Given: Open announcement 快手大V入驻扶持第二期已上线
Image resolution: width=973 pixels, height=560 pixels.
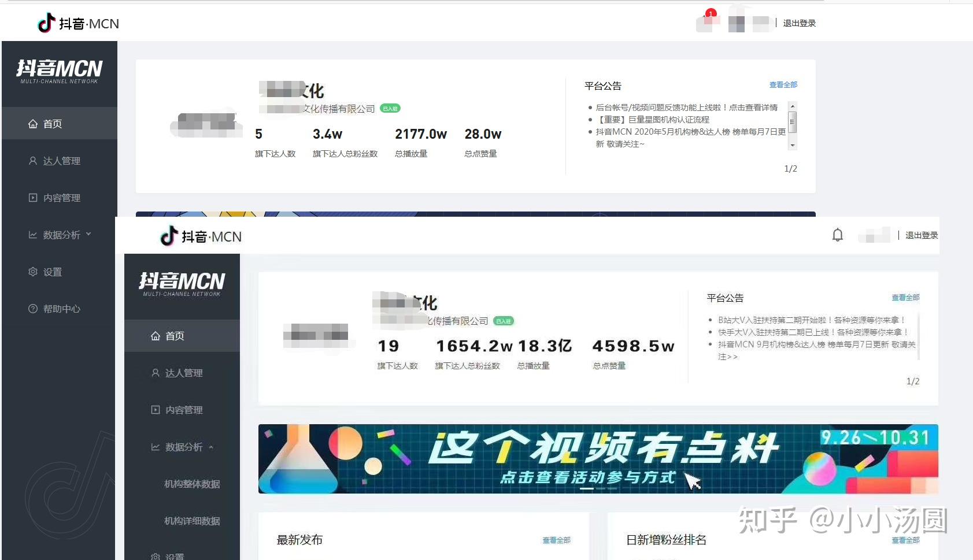Looking at the screenshot, I should pos(813,332).
